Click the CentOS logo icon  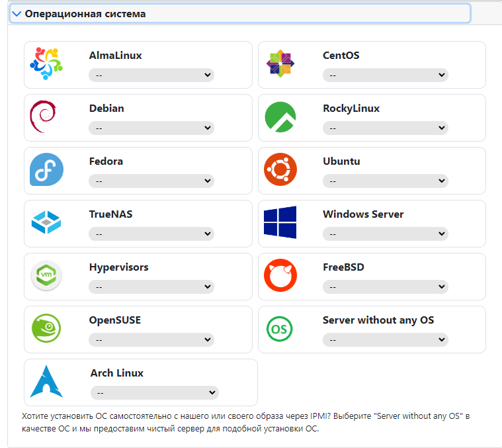[x=280, y=64]
